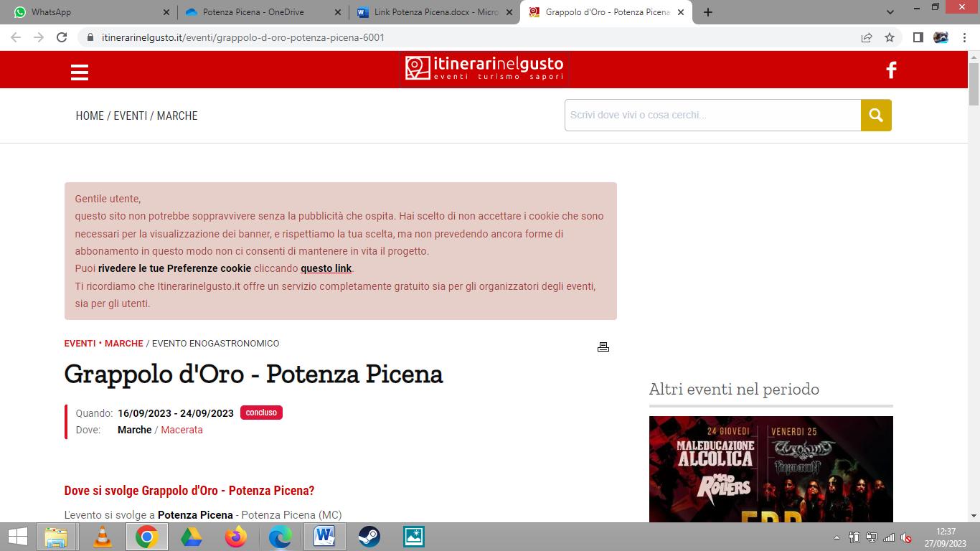View site information lock icon

(90, 37)
